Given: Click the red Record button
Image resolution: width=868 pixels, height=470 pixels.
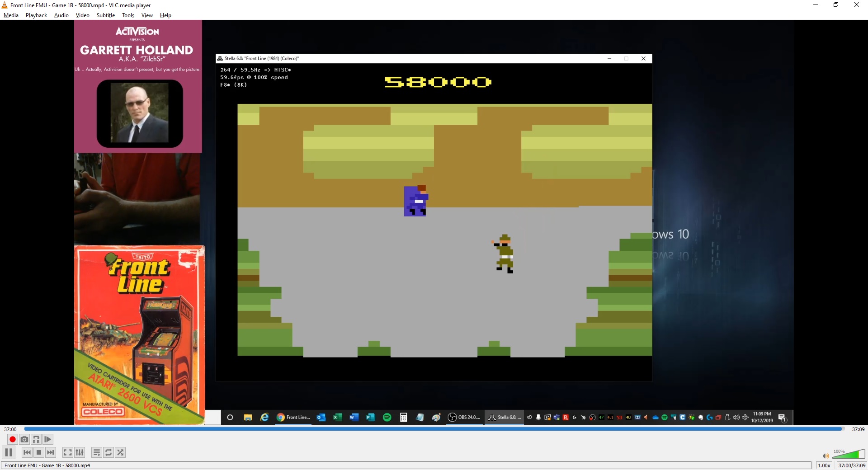Looking at the screenshot, I should click(12, 439).
